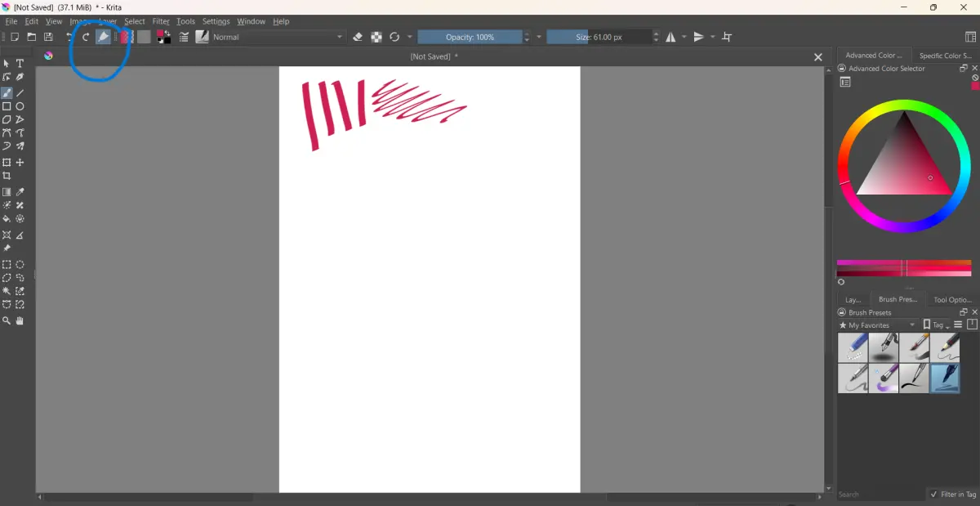Image resolution: width=980 pixels, height=506 pixels.
Task: Open the Normal blending mode dropdown
Action: point(278,37)
